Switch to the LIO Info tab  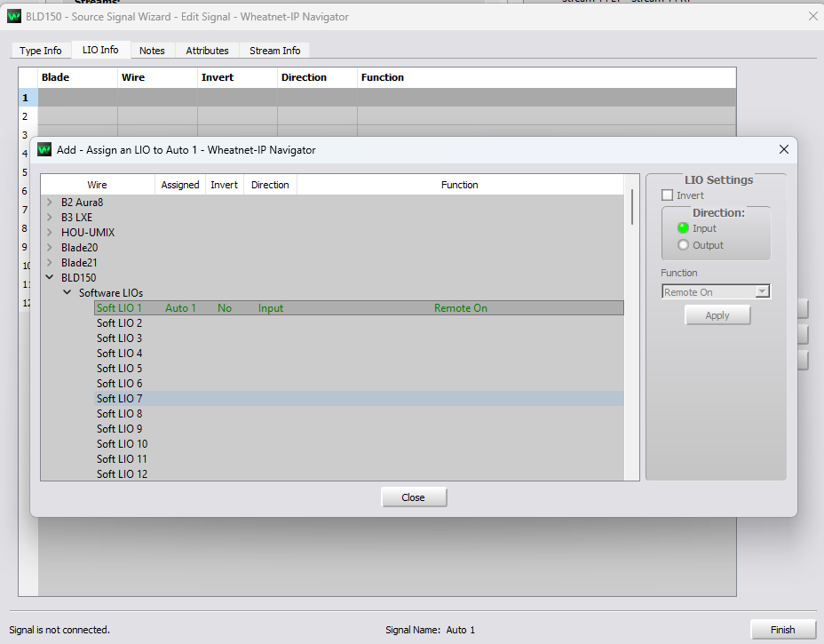(x=100, y=50)
